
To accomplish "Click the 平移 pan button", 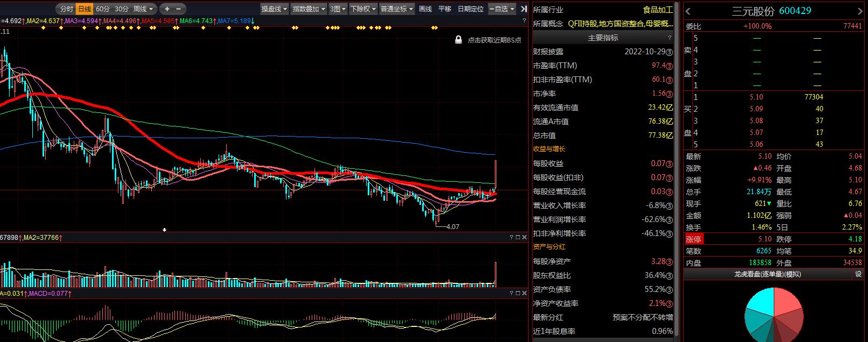I will pos(445,9).
